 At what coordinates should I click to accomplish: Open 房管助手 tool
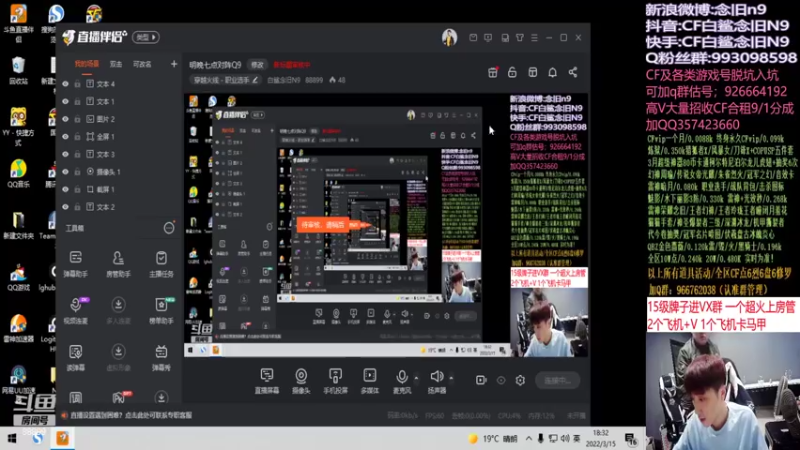click(118, 263)
